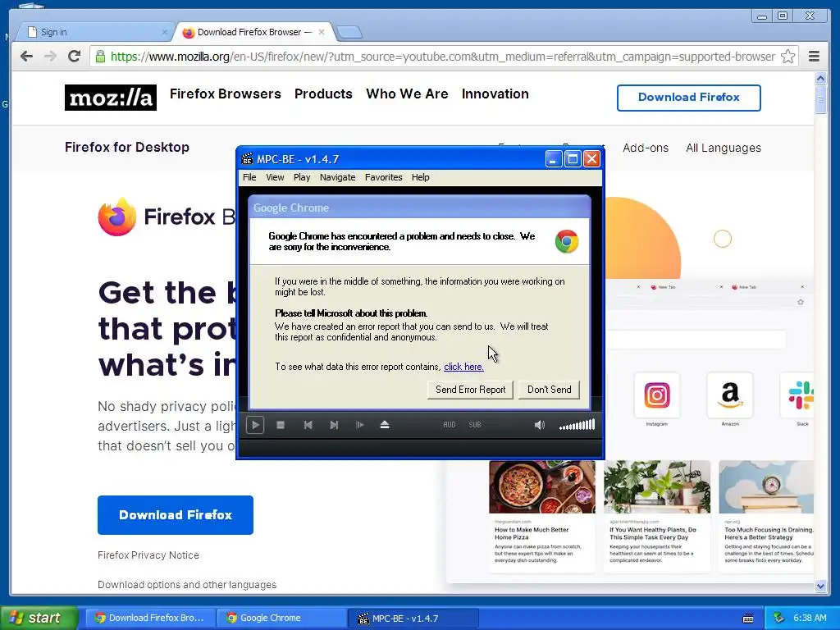Viewport: 840px width, 630px height.
Task: Click Add-ons link
Action: coord(645,148)
